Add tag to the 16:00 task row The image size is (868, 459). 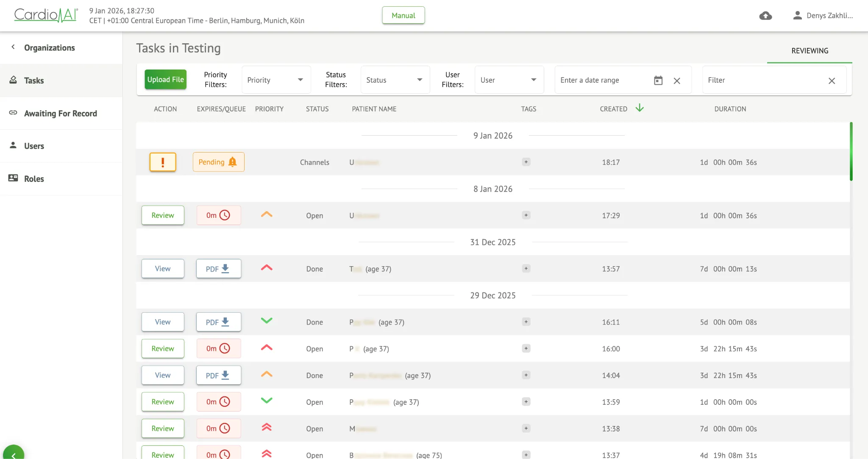coord(526,348)
